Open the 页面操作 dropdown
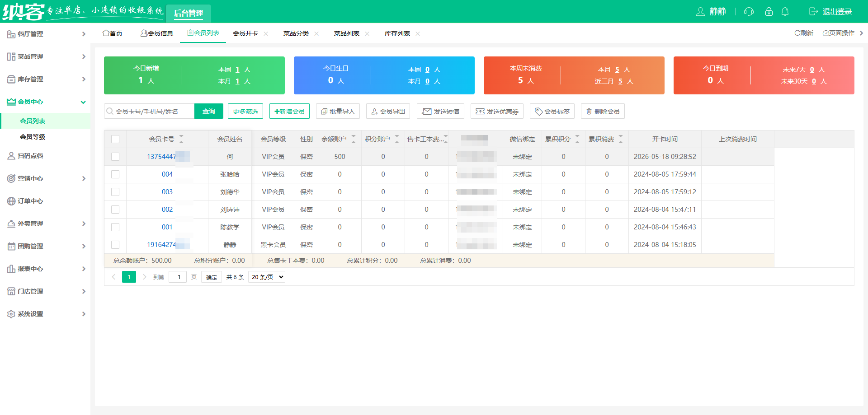 pyautogui.click(x=843, y=33)
